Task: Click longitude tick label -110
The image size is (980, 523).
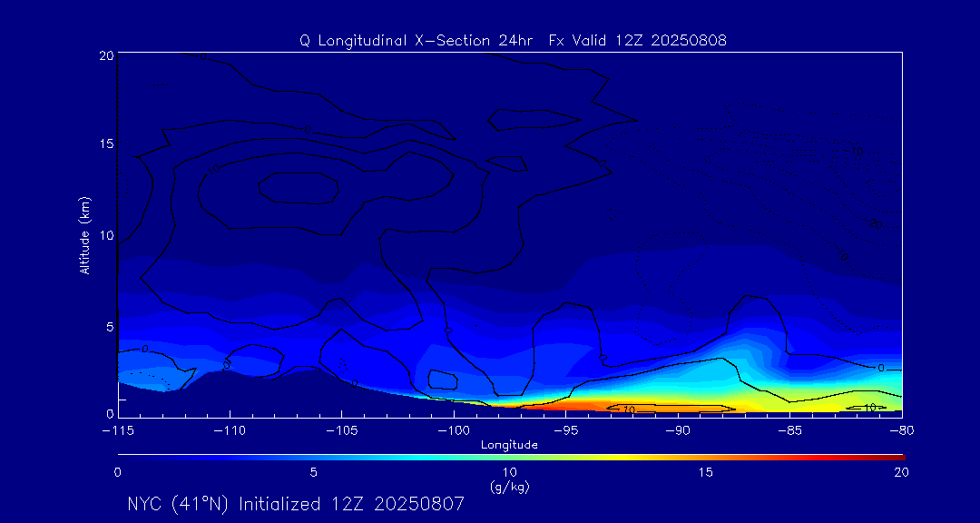Action: coord(230,431)
